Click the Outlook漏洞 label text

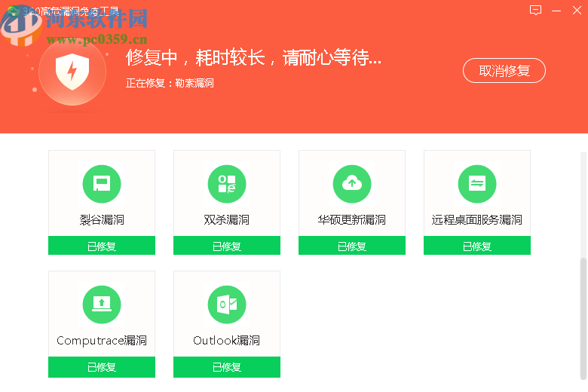(226, 341)
